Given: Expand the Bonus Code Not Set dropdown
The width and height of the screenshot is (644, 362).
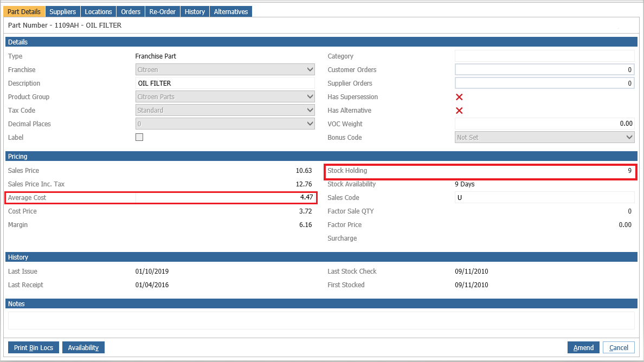Looking at the screenshot, I should click(545, 137).
